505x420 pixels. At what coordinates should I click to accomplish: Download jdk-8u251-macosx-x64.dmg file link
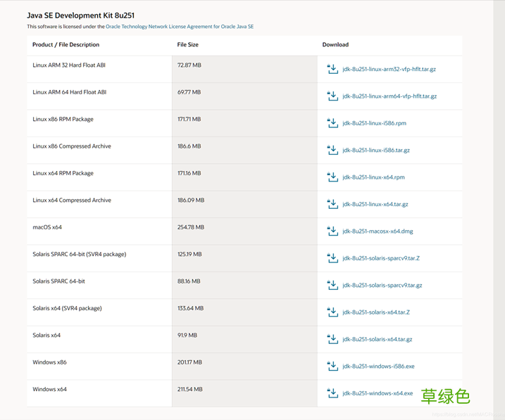point(378,231)
